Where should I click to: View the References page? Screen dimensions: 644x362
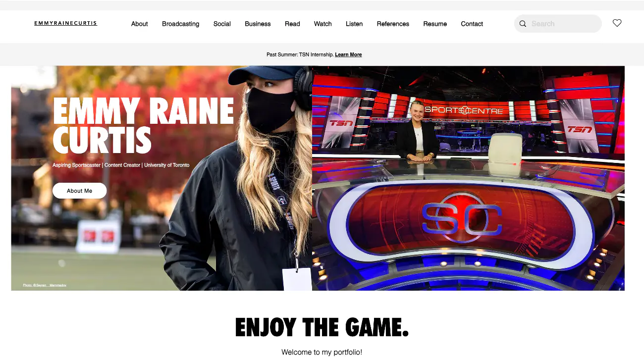click(393, 24)
